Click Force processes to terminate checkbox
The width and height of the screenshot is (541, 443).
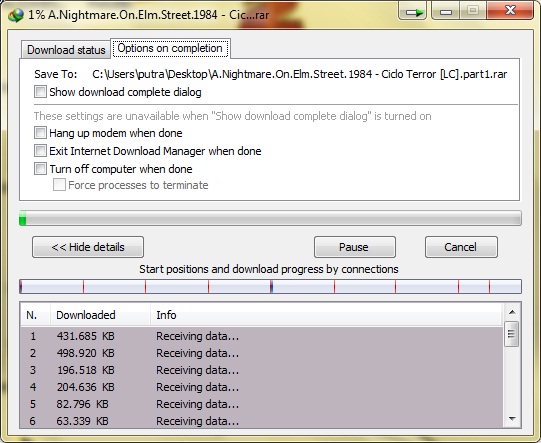click(x=59, y=185)
